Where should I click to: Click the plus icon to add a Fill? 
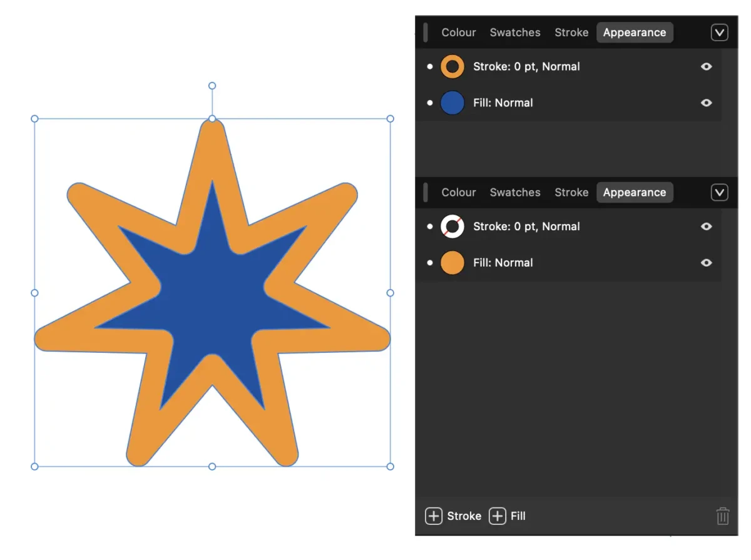tap(498, 516)
